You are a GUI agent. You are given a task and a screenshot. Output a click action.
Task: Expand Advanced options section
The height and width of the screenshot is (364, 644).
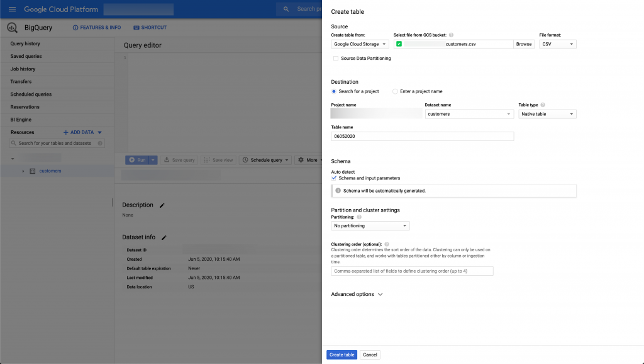pyautogui.click(x=357, y=294)
